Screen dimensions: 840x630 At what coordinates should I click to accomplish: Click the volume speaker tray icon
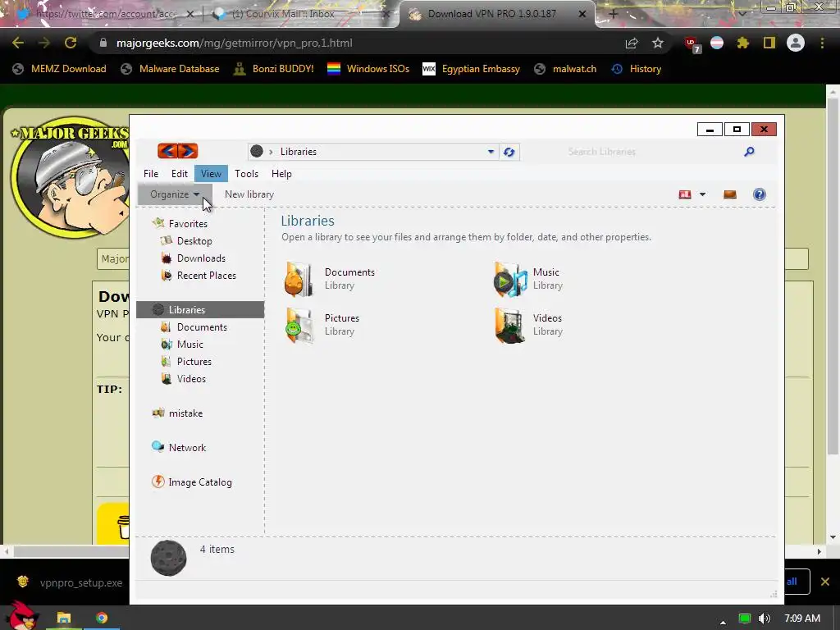coord(765,619)
